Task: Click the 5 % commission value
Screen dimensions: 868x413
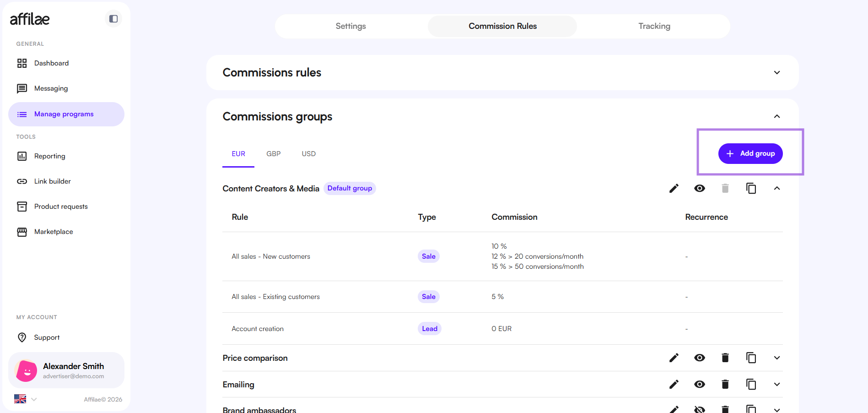Action: pyautogui.click(x=497, y=297)
